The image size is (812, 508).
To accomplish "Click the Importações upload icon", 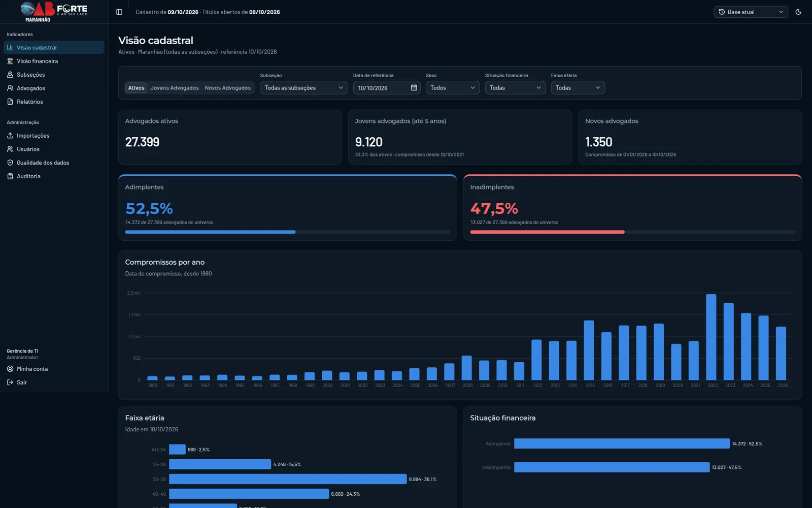I will [x=10, y=136].
